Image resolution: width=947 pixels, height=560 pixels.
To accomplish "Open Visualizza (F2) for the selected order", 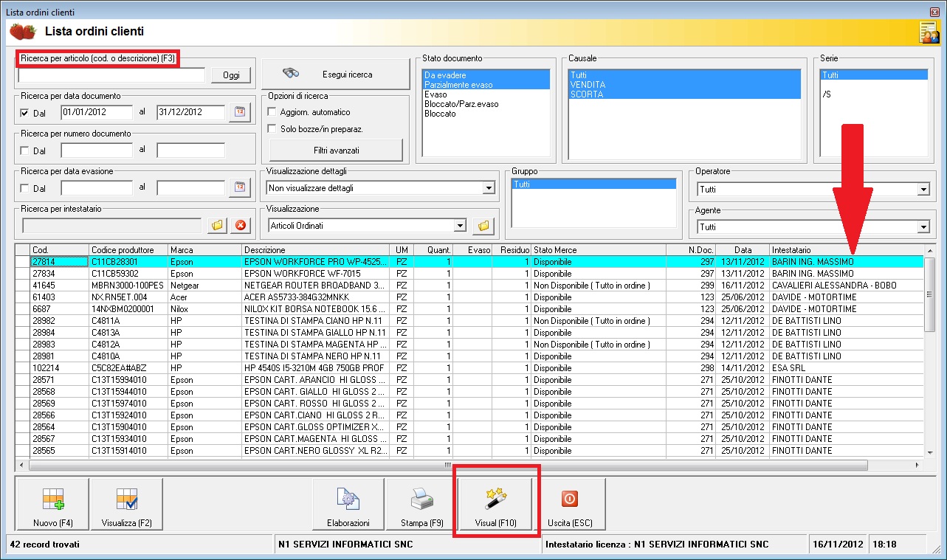I will click(x=125, y=505).
